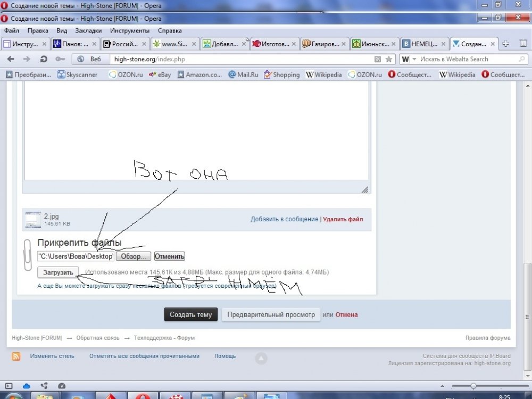Open the Opera Link cloud icon
Image resolution: width=532 pixels, height=399 pixels.
tap(26, 386)
